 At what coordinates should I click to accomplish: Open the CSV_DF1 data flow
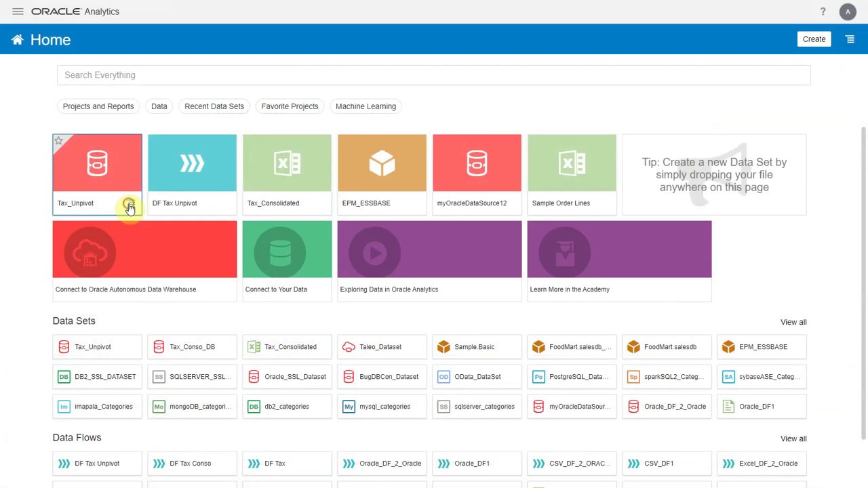point(667,464)
